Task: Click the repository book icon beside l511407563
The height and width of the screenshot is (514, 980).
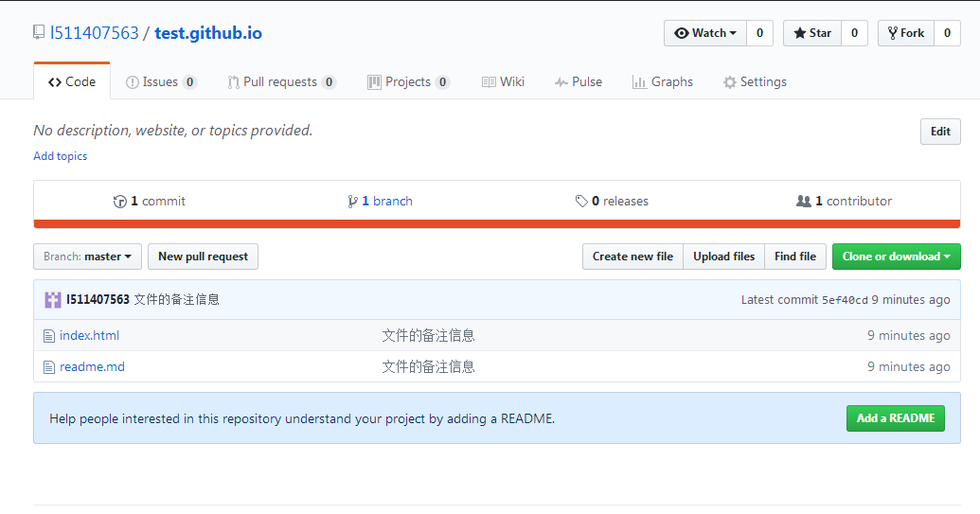Action: pyautogui.click(x=39, y=32)
